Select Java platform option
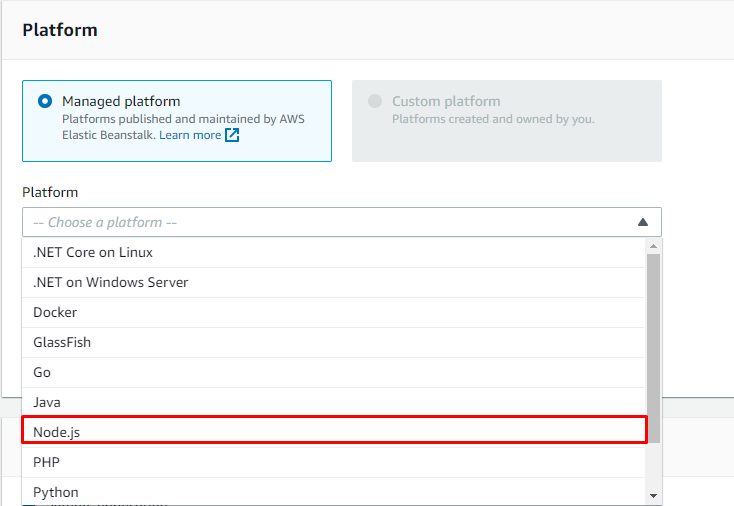The height and width of the screenshot is (506, 734). tap(333, 403)
